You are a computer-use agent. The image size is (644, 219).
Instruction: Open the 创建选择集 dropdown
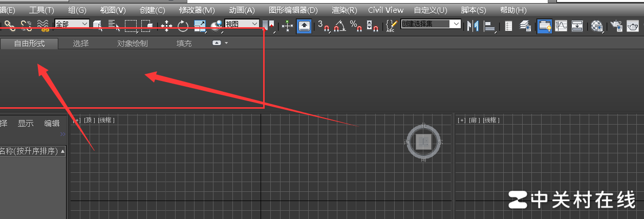tap(431, 24)
